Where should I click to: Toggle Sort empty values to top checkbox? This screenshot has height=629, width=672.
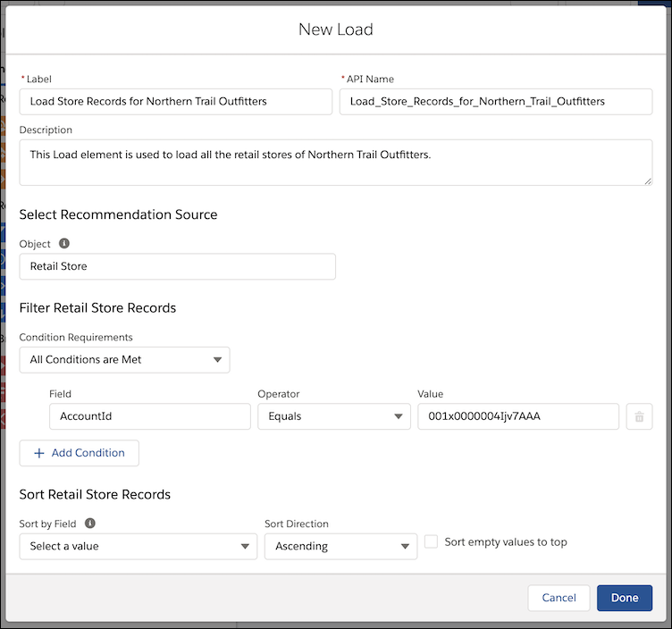[x=431, y=541]
